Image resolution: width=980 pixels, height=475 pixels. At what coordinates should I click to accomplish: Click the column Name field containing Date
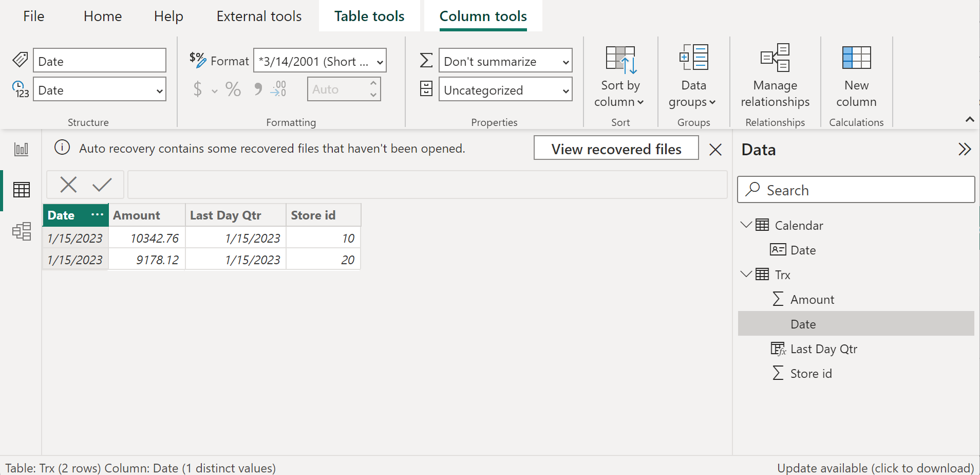tap(100, 61)
